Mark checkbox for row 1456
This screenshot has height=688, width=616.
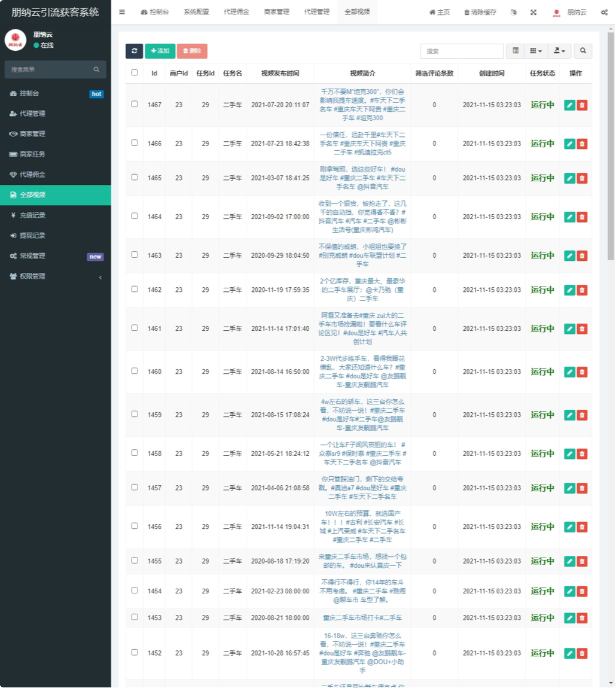[x=135, y=526]
